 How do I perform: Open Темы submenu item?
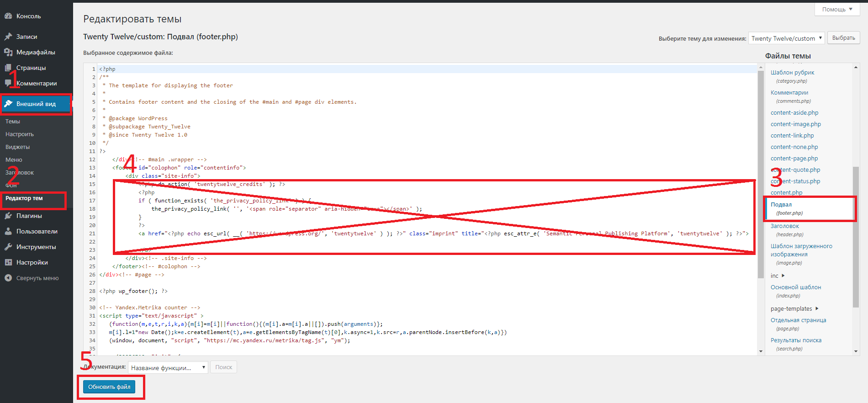(x=13, y=121)
